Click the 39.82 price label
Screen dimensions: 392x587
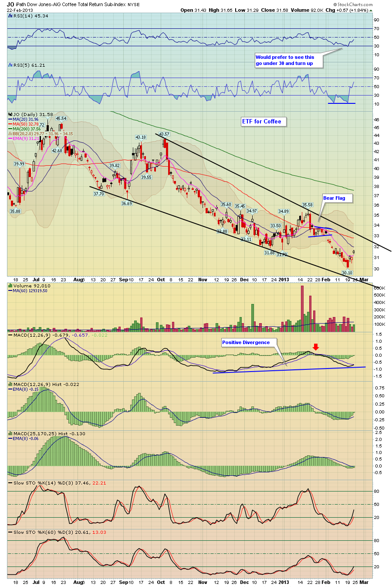tap(115, 166)
